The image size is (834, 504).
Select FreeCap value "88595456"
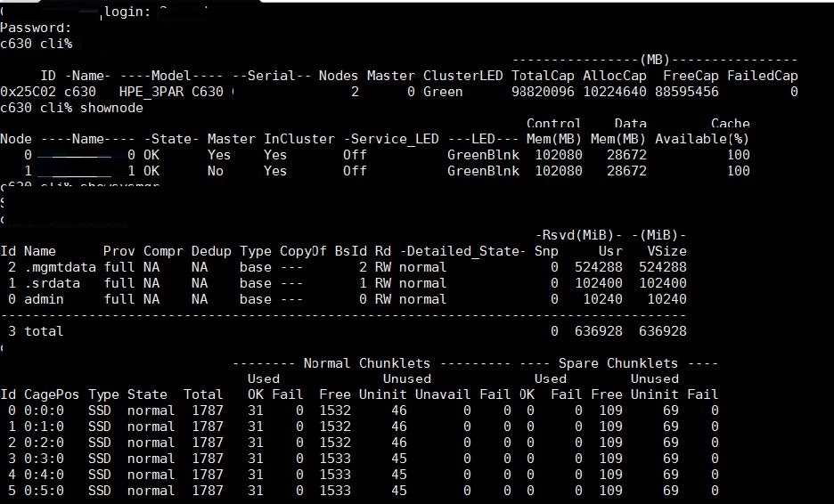point(687,92)
